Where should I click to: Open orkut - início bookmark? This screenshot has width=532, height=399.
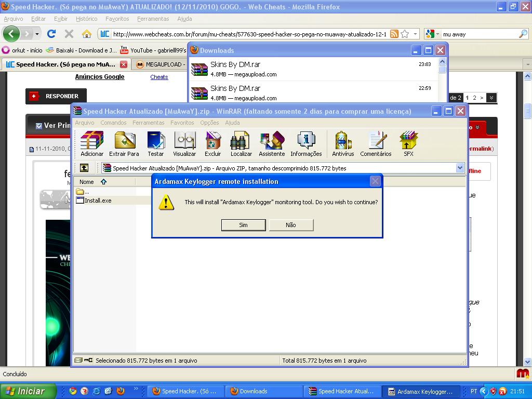point(22,50)
